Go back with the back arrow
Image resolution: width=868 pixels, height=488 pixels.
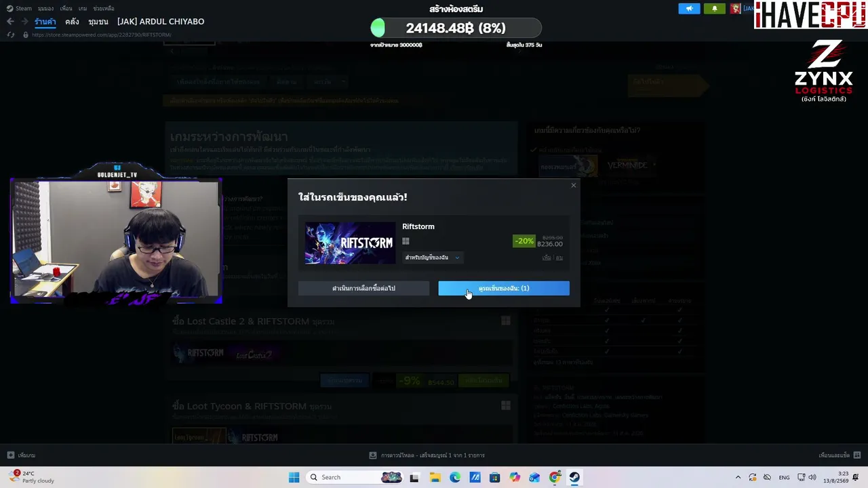point(10,22)
